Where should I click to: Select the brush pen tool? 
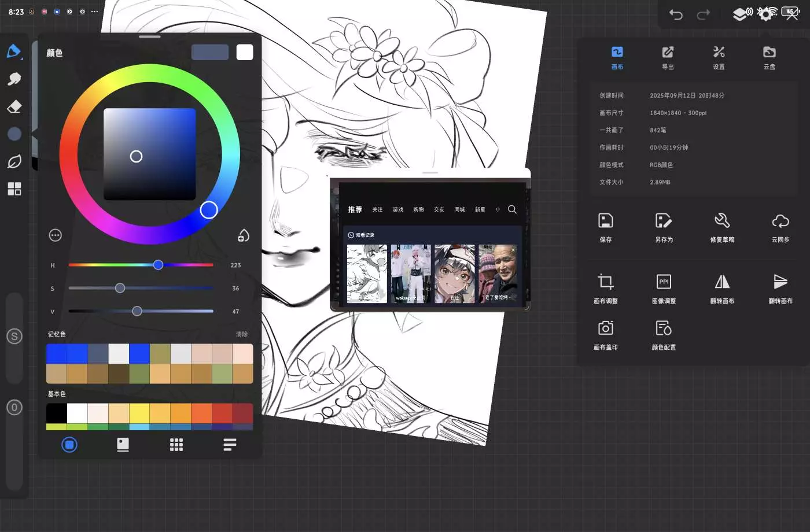tap(14, 51)
